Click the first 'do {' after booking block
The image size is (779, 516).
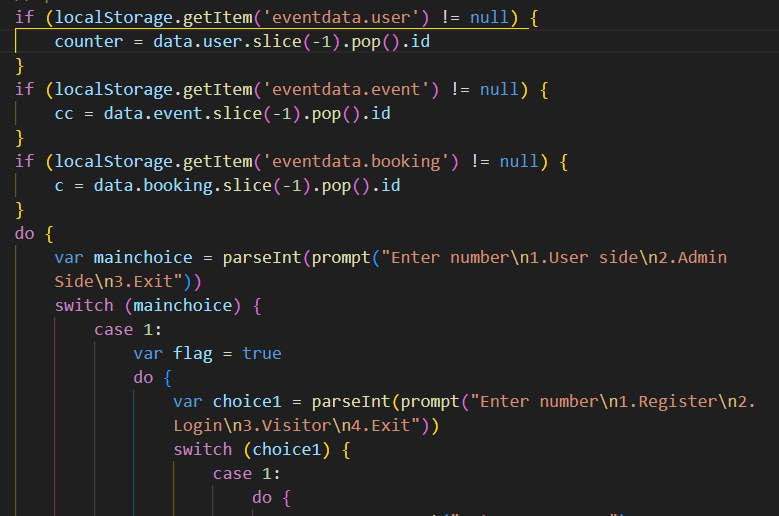[34, 233]
